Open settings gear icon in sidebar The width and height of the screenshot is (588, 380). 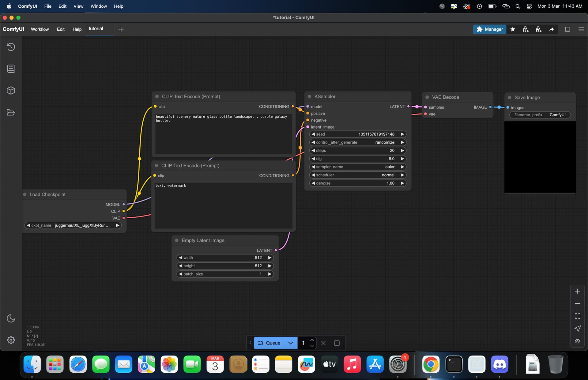point(11,340)
